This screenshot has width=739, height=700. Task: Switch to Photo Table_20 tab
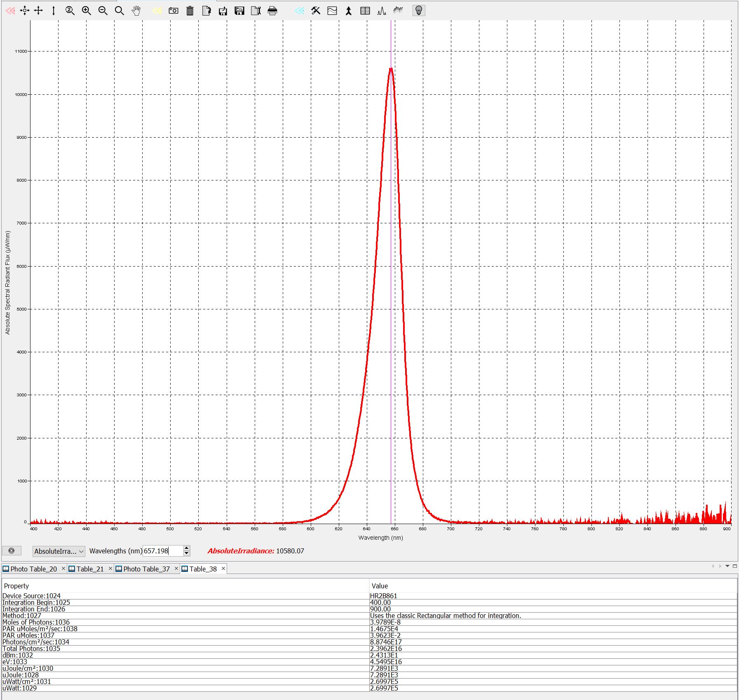click(33, 569)
